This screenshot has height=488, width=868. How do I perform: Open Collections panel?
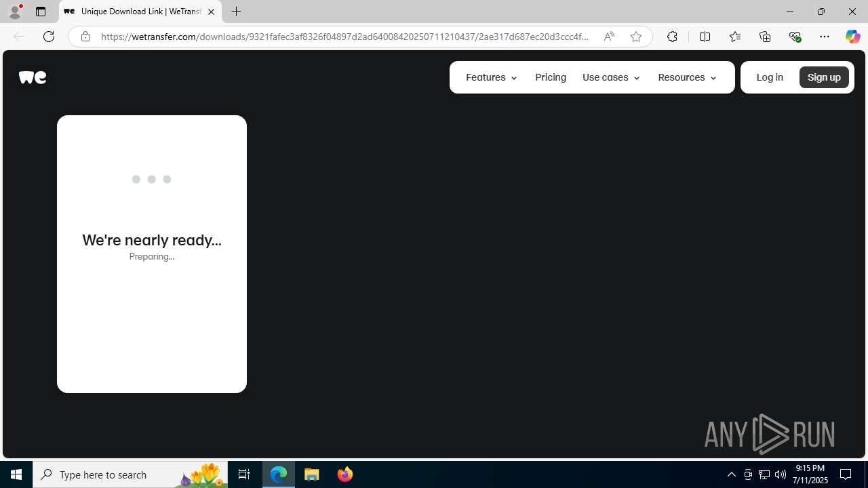[x=765, y=37]
